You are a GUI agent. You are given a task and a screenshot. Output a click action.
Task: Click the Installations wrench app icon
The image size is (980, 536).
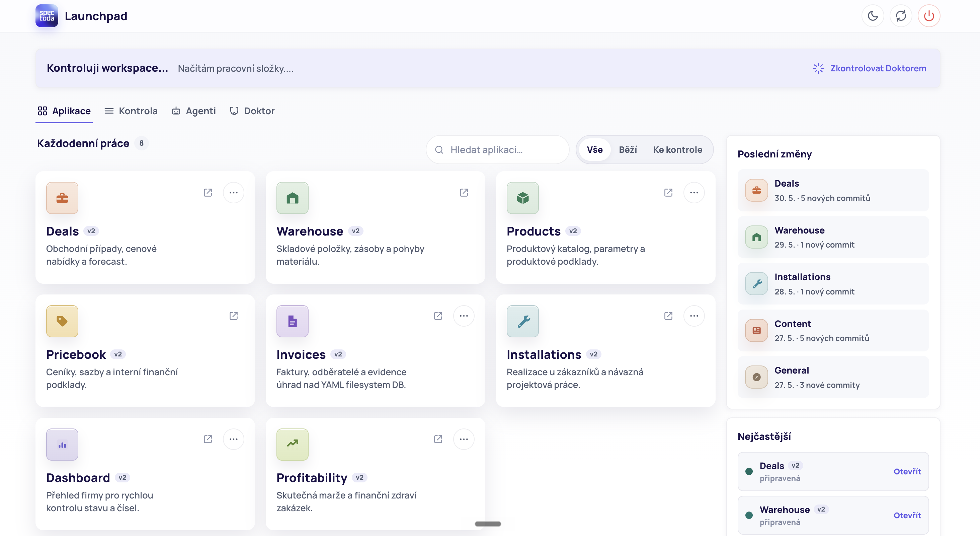click(x=523, y=321)
